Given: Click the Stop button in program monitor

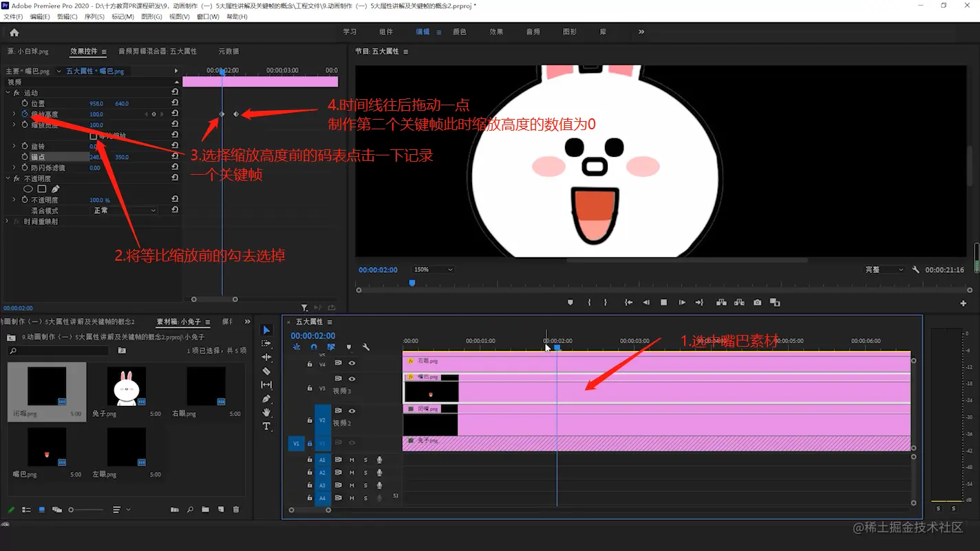Looking at the screenshot, I should (x=663, y=302).
